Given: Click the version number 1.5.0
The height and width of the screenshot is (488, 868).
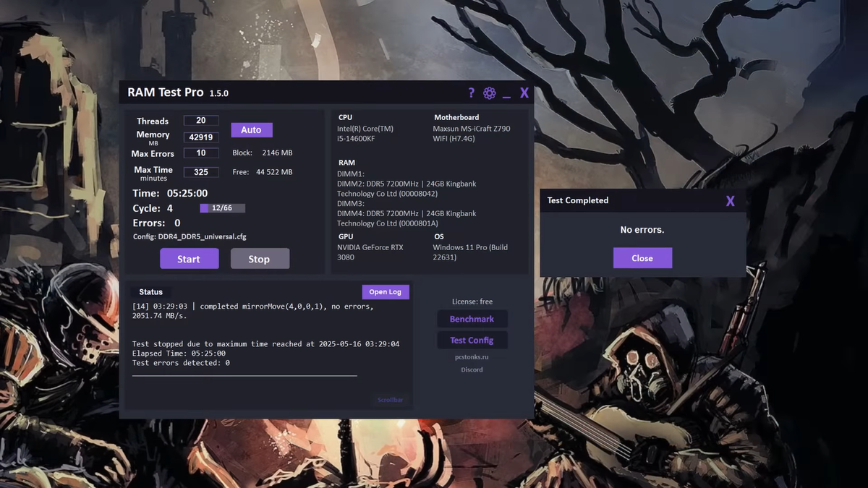Looking at the screenshot, I should click(x=219, y=93).
